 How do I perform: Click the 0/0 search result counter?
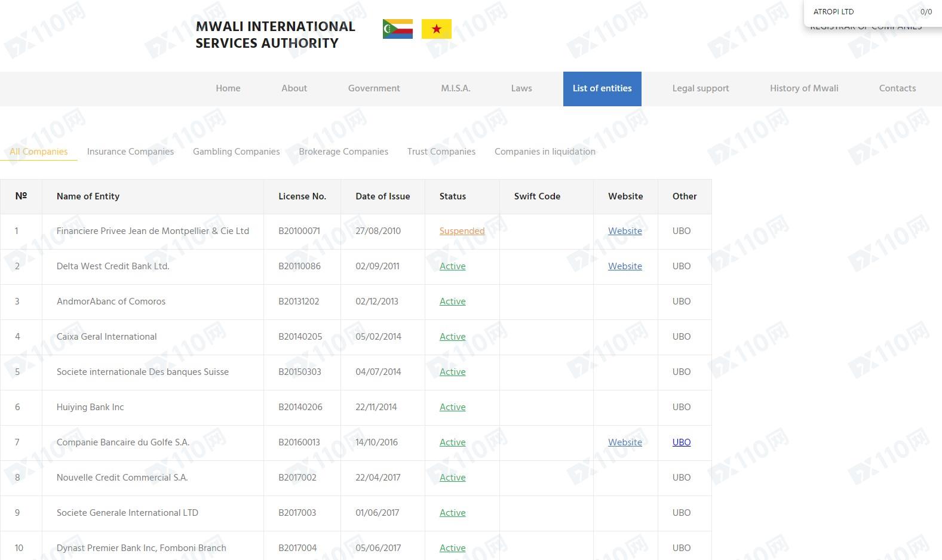point(926,12)
